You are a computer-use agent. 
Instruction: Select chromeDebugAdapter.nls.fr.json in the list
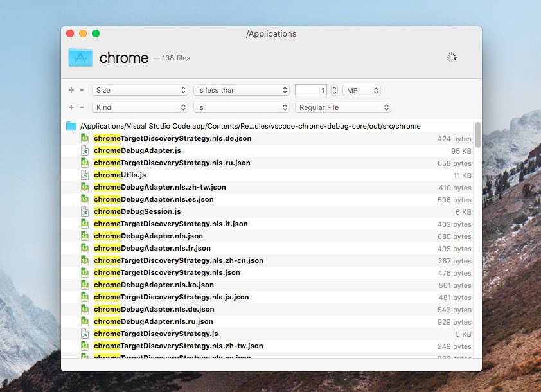pyautogui.click(x=152, y=248)
